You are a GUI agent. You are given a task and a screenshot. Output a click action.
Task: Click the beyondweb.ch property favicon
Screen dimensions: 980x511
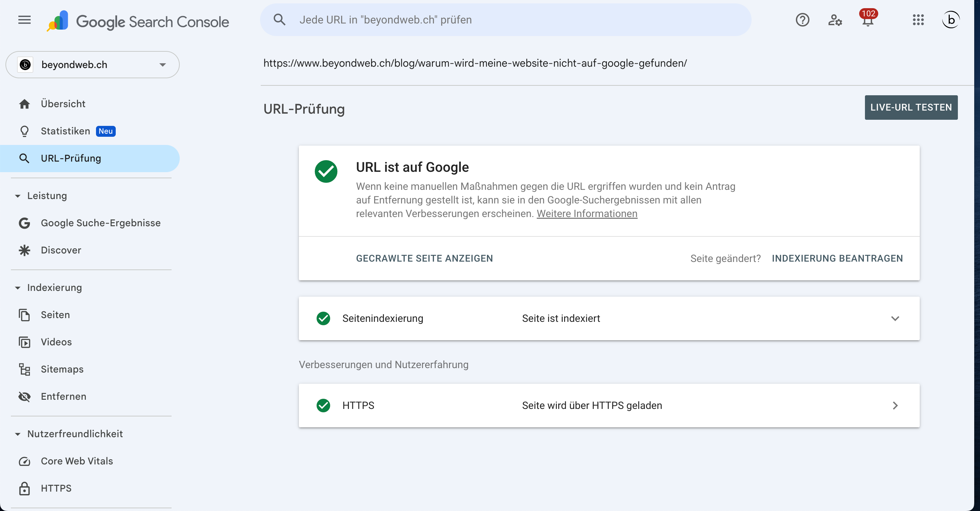coord(25,65)
